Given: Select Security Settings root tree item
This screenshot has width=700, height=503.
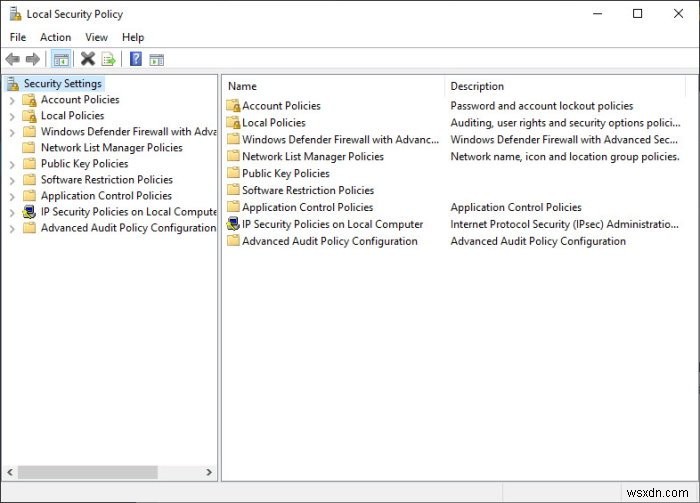Looking at the screenshot, I should [x=62, y=84].
